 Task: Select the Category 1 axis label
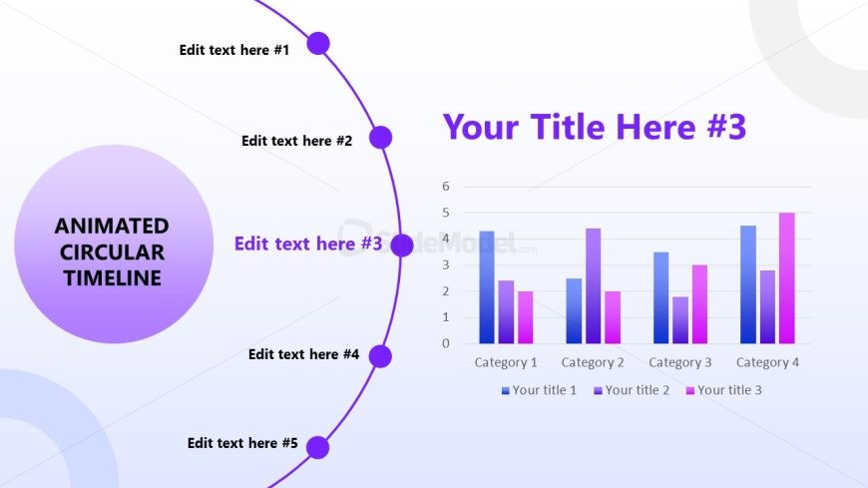click(506, 362)
